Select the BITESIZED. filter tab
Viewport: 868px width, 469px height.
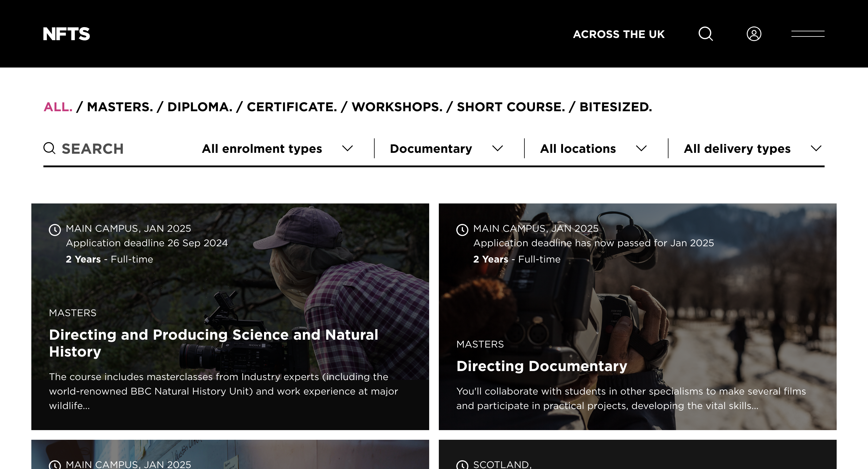click(616, 107)
